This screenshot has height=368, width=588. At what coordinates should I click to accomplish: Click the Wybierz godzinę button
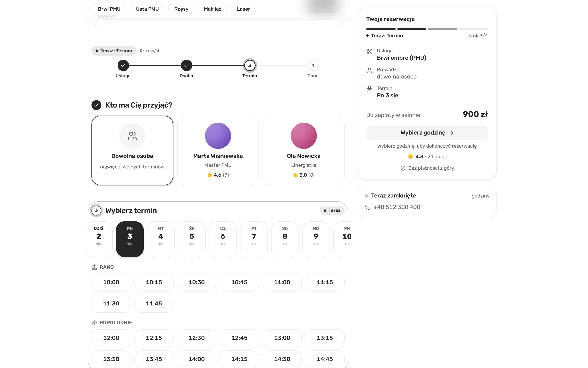[427, 133]
